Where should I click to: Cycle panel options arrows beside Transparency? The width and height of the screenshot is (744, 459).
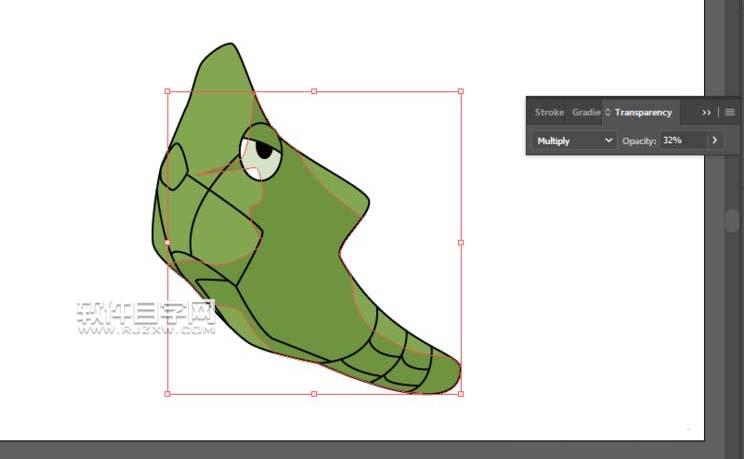coord(607,112)
